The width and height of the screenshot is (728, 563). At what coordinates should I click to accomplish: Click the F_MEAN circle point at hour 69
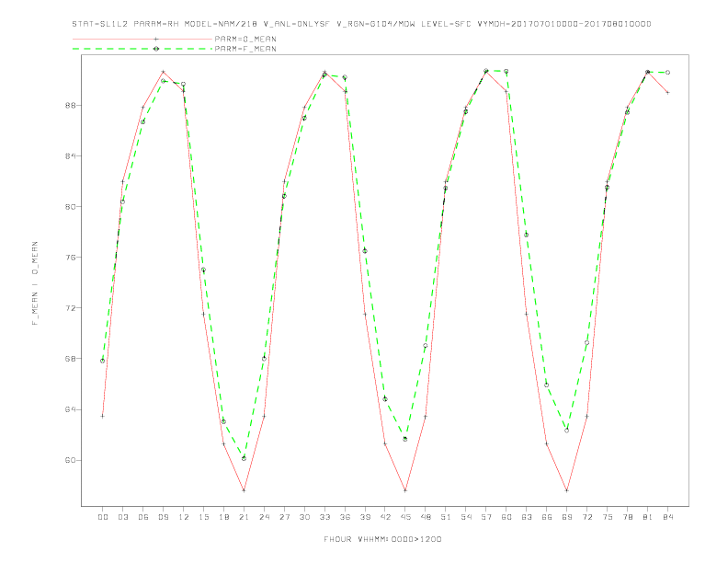point(567,431)
